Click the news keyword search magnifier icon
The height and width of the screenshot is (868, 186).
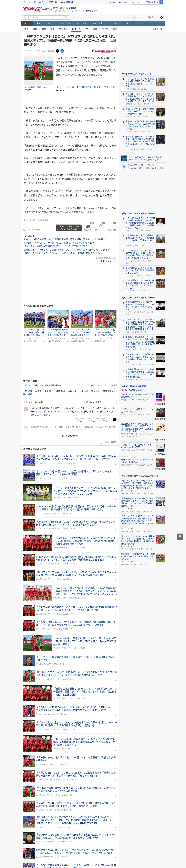(x=66, y=18)
